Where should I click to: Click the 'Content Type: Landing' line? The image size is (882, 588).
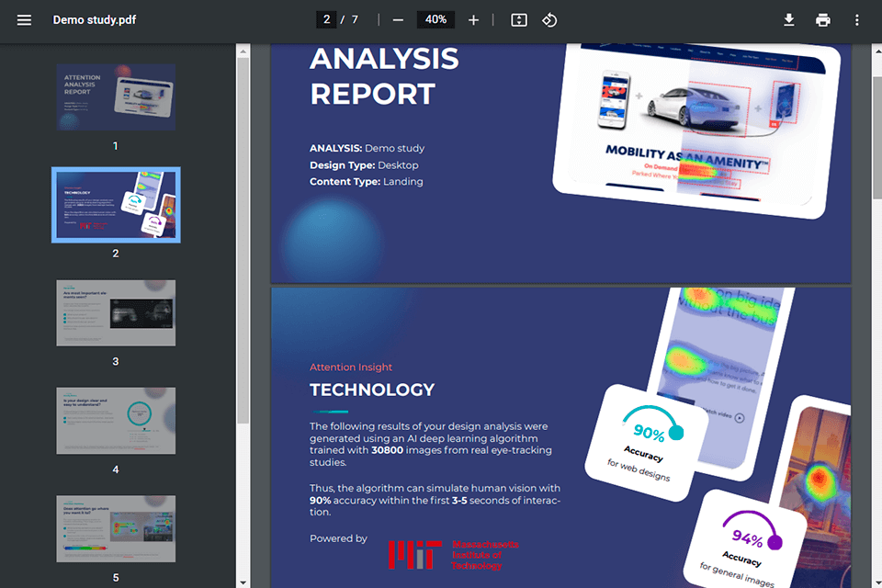[367, 181]
